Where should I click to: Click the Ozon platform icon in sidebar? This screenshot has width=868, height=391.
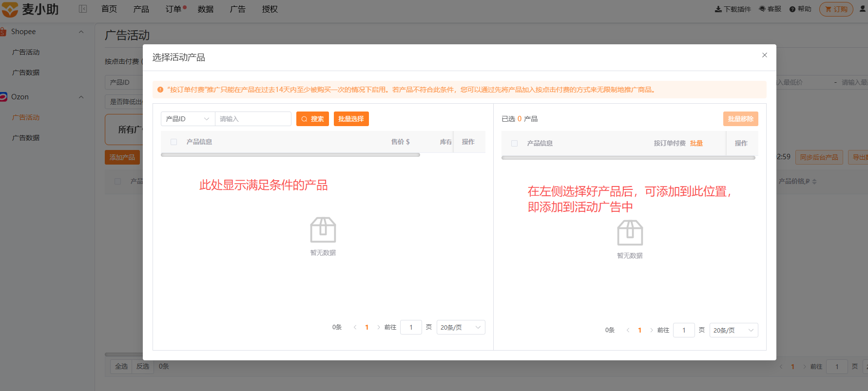(x=3, y=97)
